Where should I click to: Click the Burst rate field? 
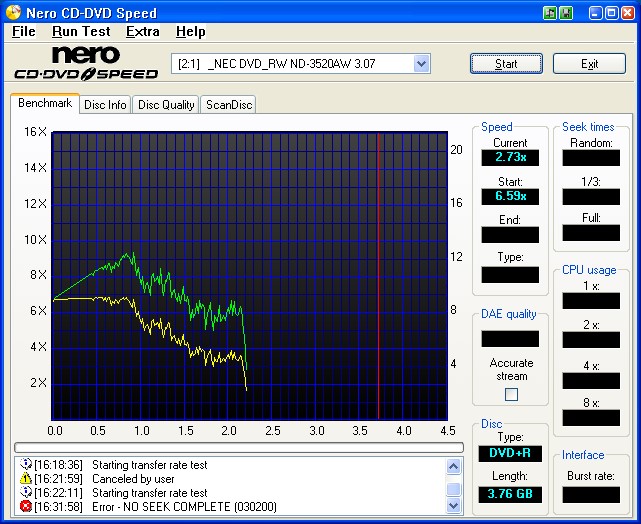[x=591, y=495]
